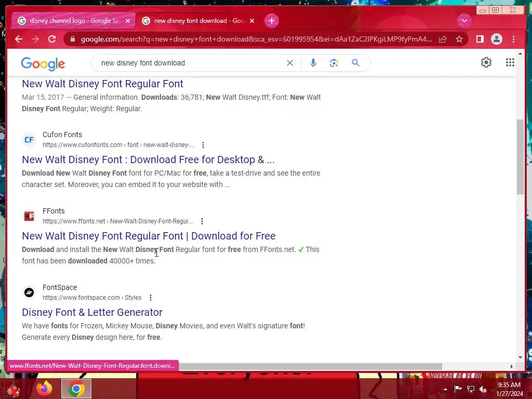Open FFonts Download for Free result
The image size is (532, 399).
tap(149, 236)
